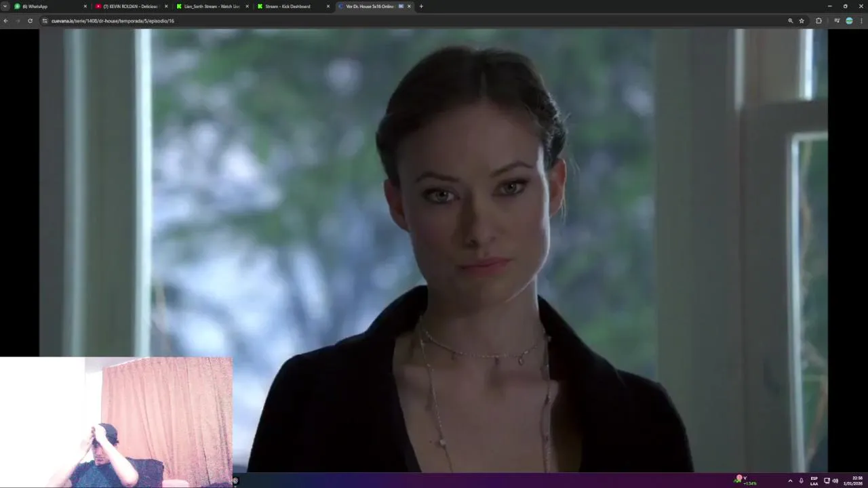Restore down the browser window
This screenshot has width=868, height=488.
pyautogui.click(x=845, y=6)
